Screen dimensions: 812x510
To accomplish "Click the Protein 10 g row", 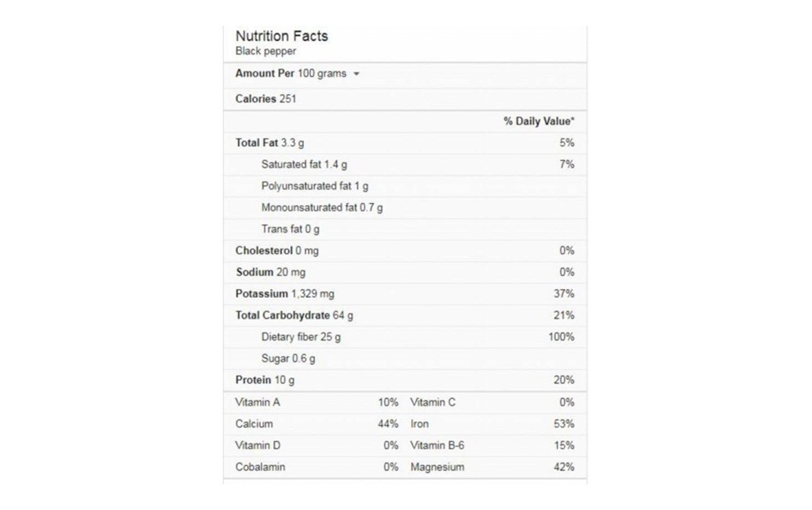I will (405, 380).
